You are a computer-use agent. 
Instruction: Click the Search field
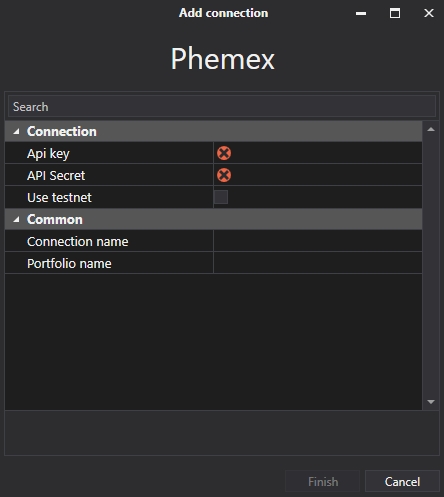point(222,107)
